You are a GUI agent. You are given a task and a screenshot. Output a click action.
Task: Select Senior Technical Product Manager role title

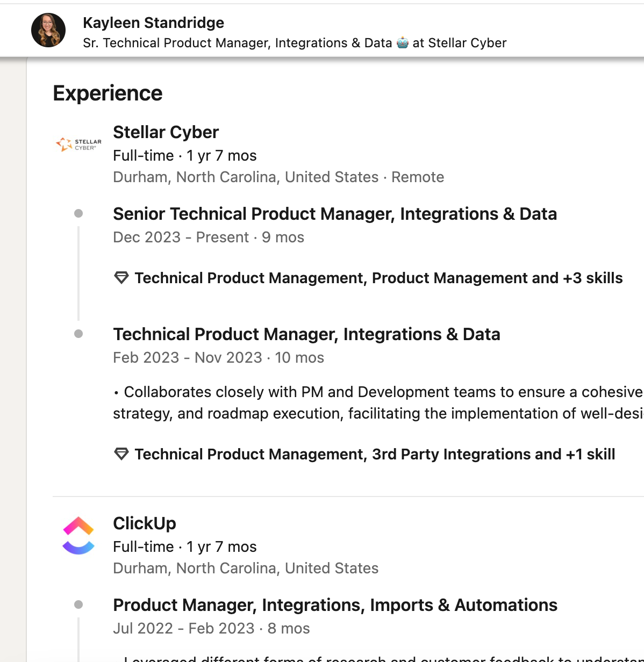click(335, 214)
